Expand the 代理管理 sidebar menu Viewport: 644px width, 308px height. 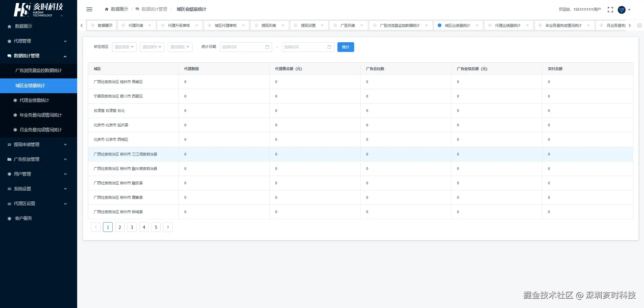coord(39,41)
